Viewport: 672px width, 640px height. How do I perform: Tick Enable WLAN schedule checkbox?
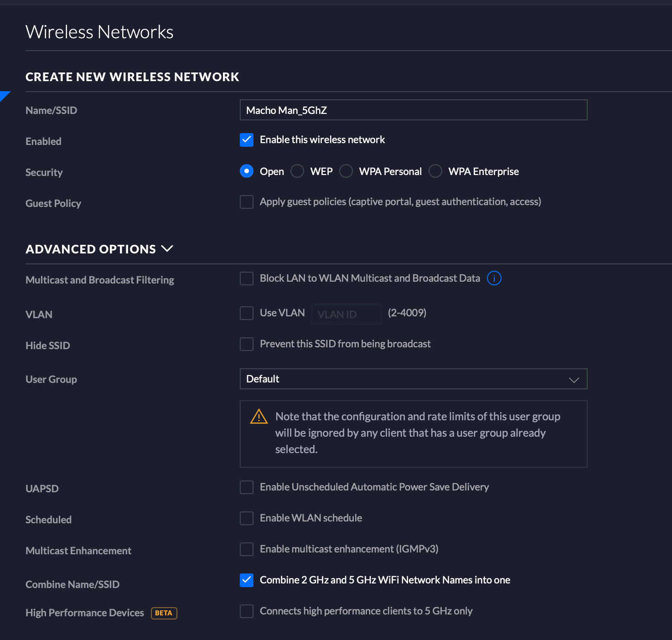coord(247,518)
